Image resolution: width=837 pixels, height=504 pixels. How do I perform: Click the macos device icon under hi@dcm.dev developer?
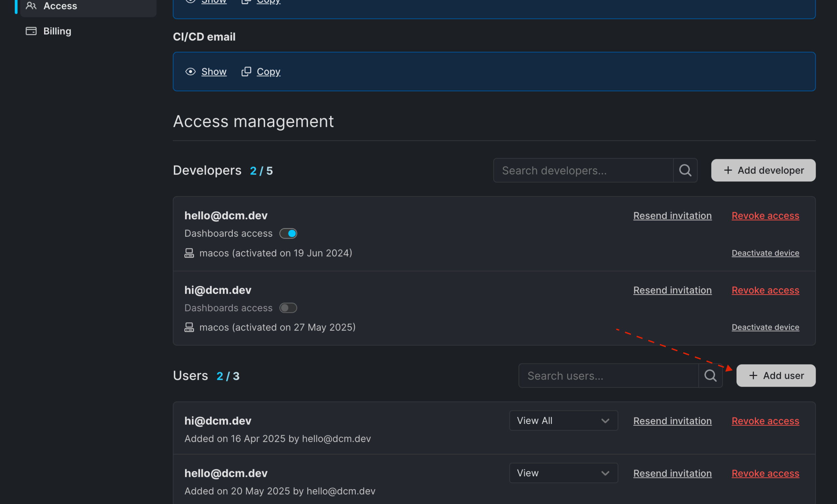189,328
